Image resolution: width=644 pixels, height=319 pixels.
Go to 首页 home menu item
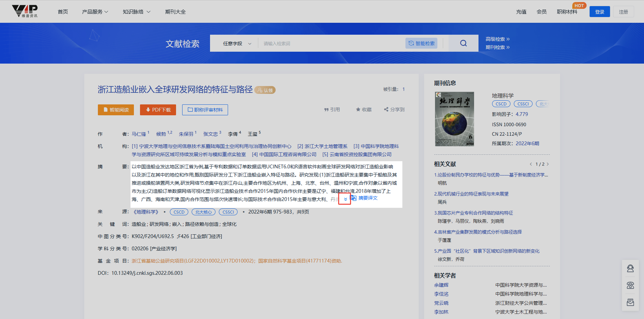63,12
